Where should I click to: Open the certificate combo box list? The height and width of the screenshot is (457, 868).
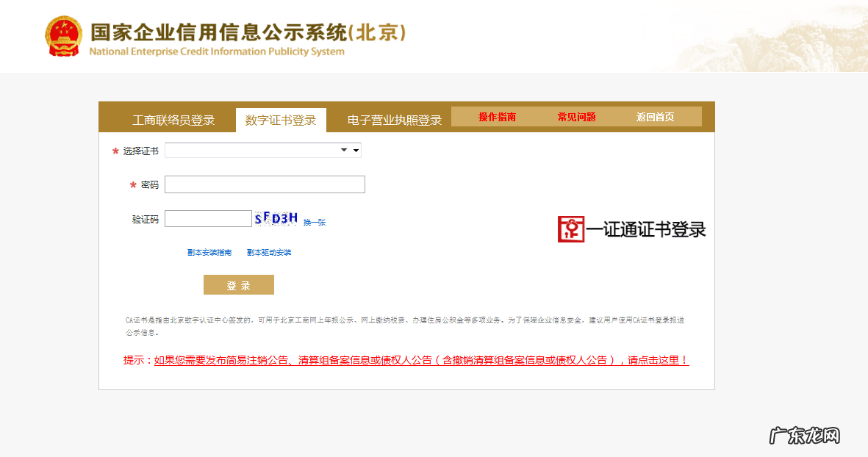point(342,150)
